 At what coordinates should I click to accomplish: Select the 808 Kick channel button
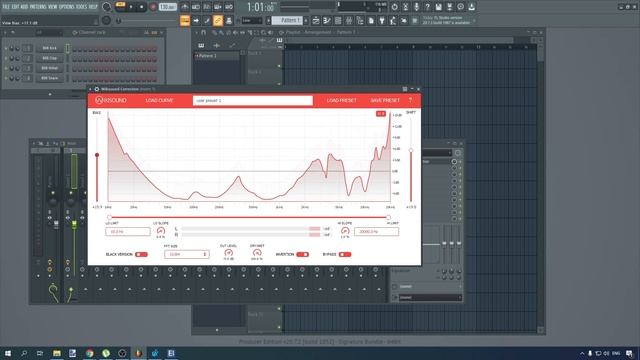(x=49, y=48)
